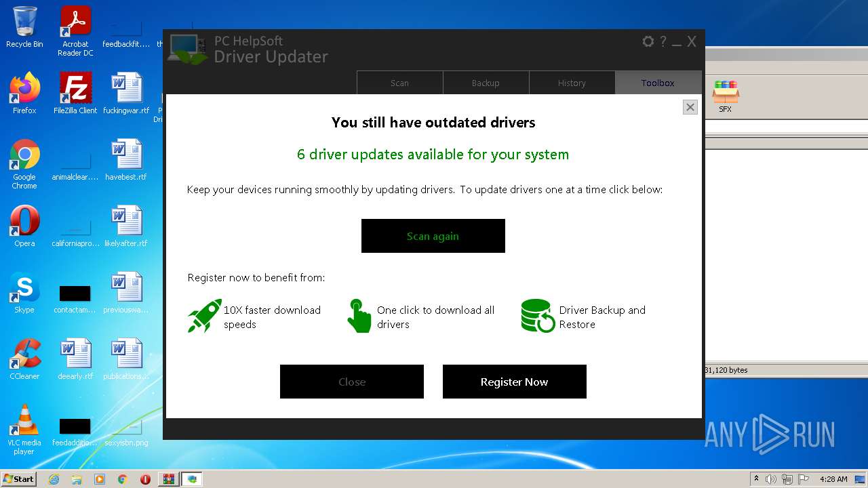Open the Opera desktop shortcut
868x488 pixels.
pyautogui.click(x=24, y=226)
